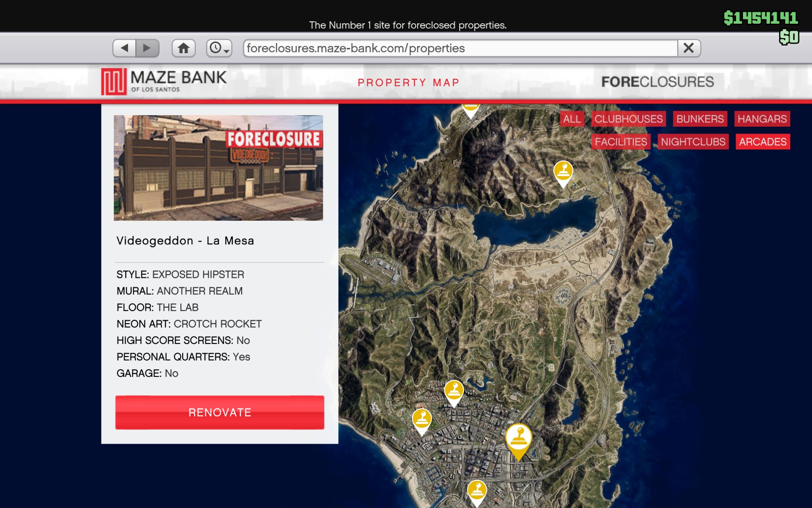Click the $1454141 cash balance

761,18
